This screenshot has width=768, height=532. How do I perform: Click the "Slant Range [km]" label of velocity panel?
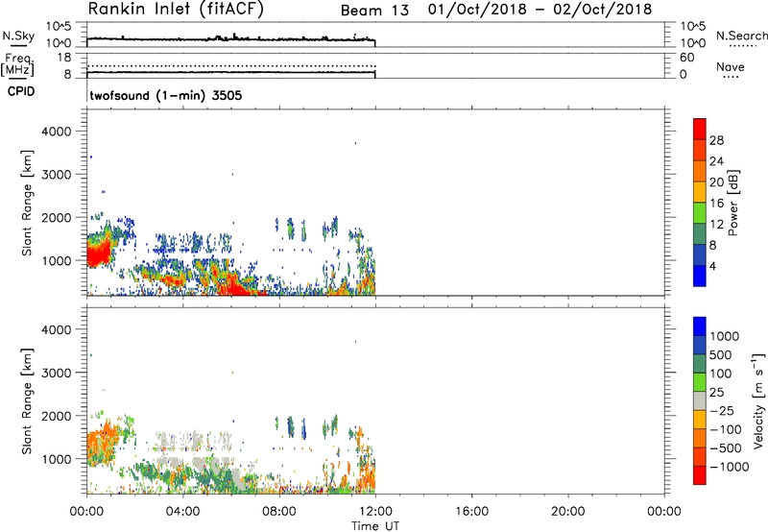pos(27,401)
